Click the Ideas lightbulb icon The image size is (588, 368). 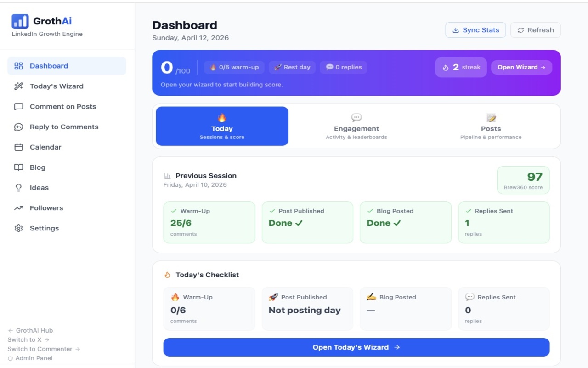(x=18, y=187)
